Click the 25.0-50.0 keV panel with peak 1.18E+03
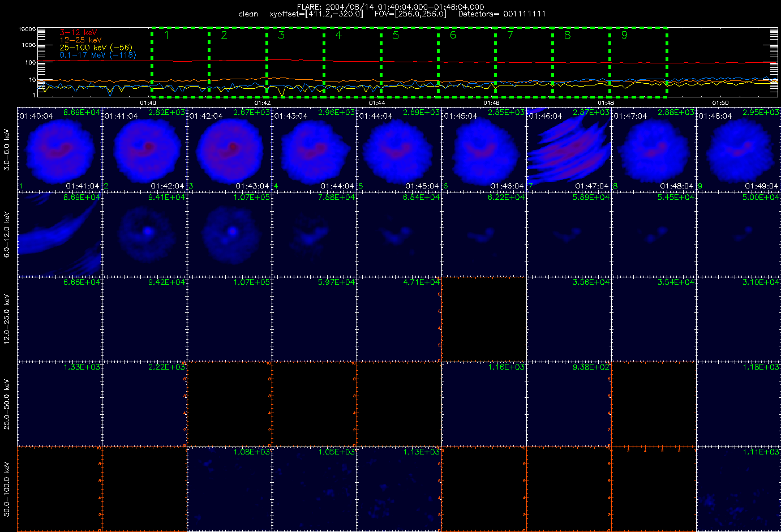This screenshot has height=532, width=781. coord(739,404)
